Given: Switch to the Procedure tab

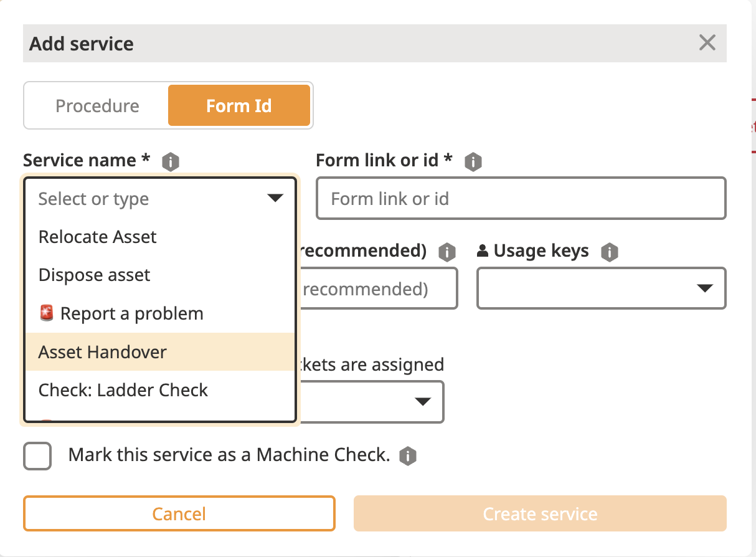Looking at the screenshot, I should [x=97, y=106].
